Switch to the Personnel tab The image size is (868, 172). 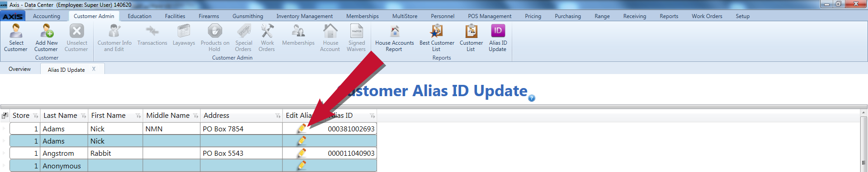[x=443, y=16]
